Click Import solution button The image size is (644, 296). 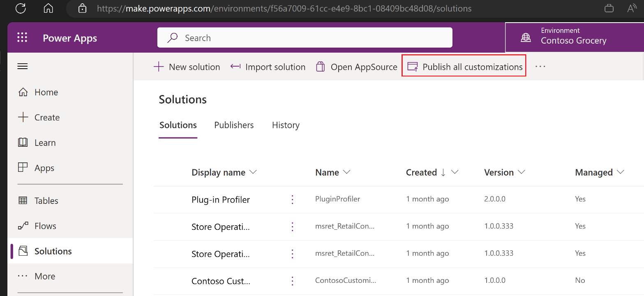(268, 67)
